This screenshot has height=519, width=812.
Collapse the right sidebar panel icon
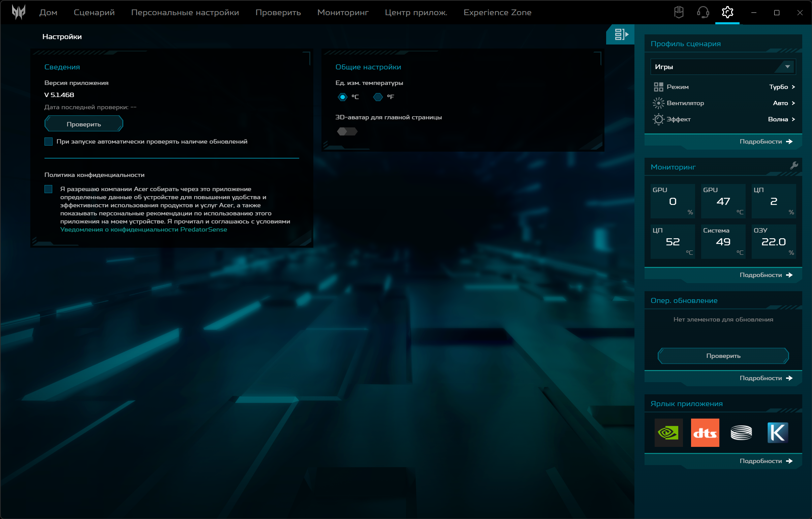click(x=621, y=34)
